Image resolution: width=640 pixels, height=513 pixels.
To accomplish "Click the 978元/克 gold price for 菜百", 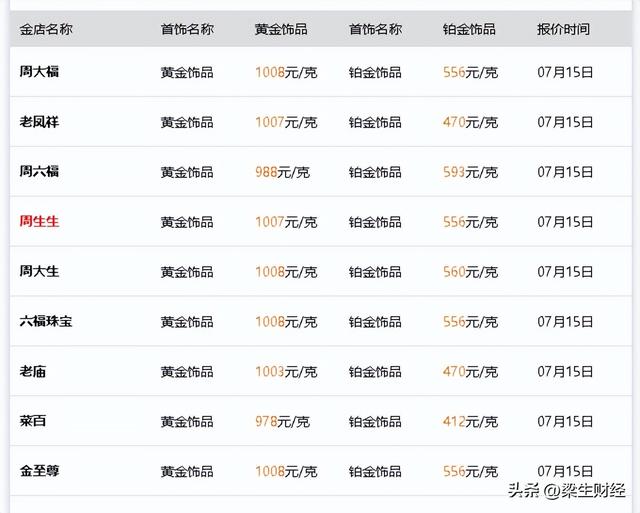I will (282, 421).
